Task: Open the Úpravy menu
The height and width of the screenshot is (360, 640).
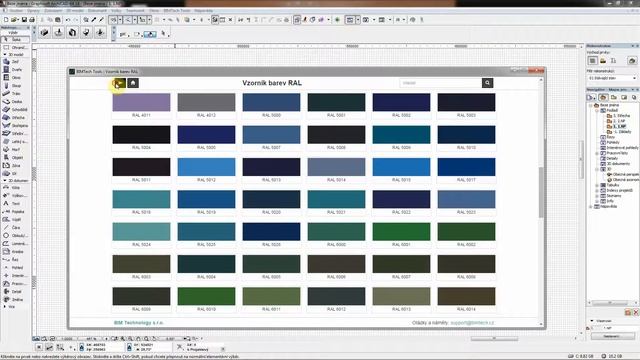Action: [33, 11]
